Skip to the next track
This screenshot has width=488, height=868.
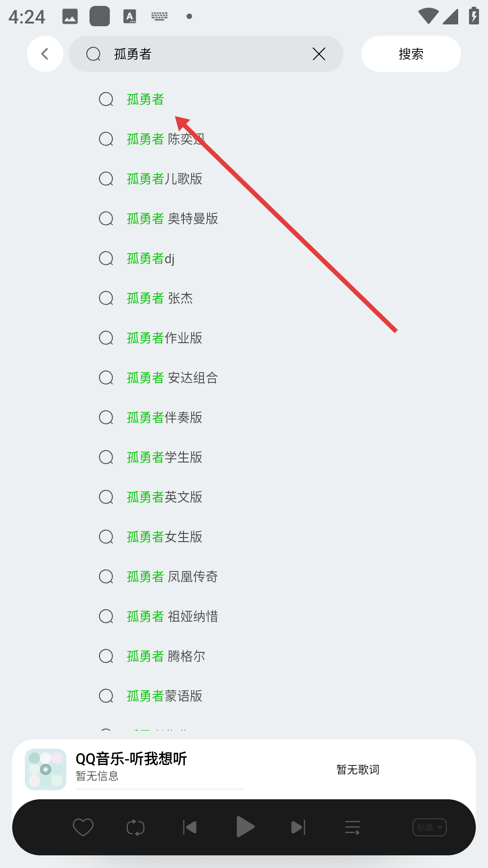[298, 827]
